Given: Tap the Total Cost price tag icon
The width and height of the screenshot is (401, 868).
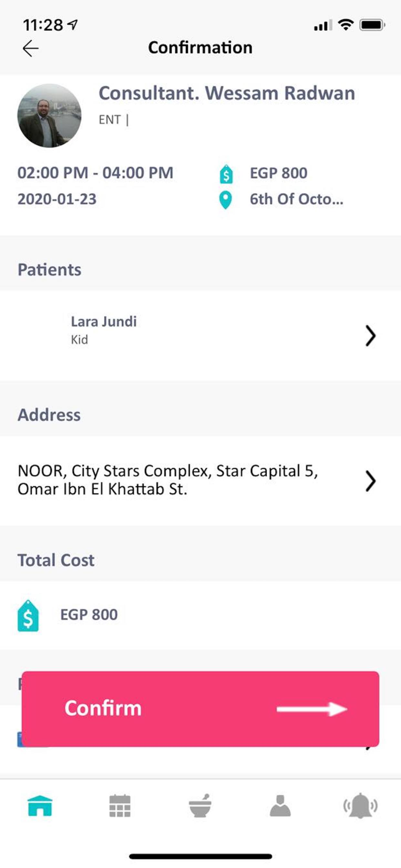Looking at the screenshot, I should click(x=28, y=616).
